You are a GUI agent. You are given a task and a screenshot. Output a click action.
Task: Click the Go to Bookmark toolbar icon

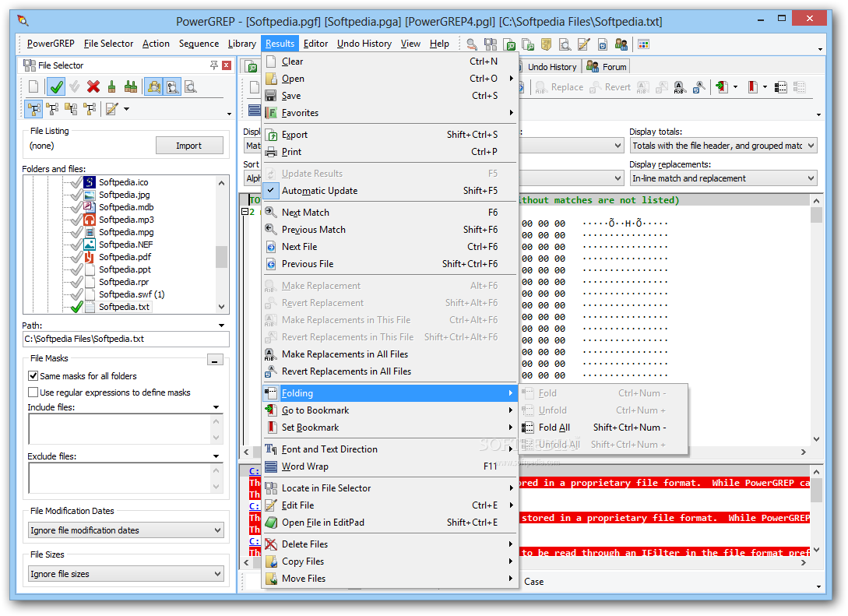721,87
